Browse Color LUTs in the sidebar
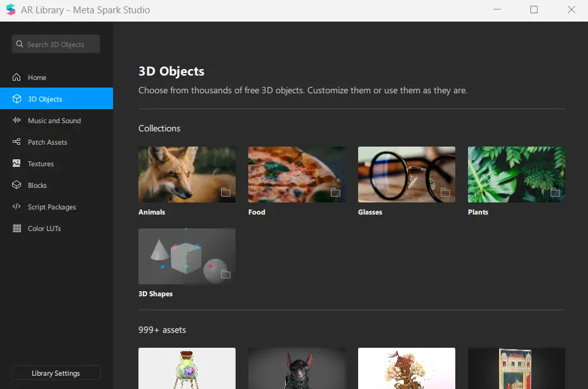Image resolution: width=588 pixels, height=389 pixels. coord(43,228)
